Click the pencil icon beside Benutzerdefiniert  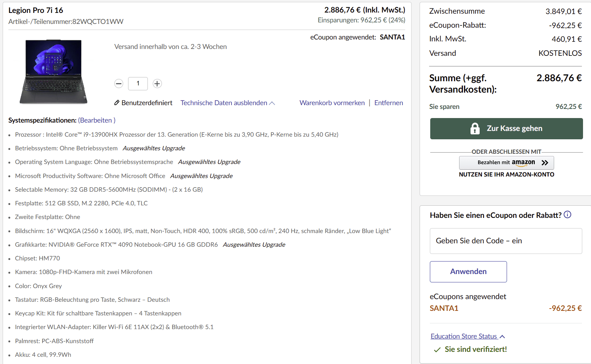pos(117,103)
